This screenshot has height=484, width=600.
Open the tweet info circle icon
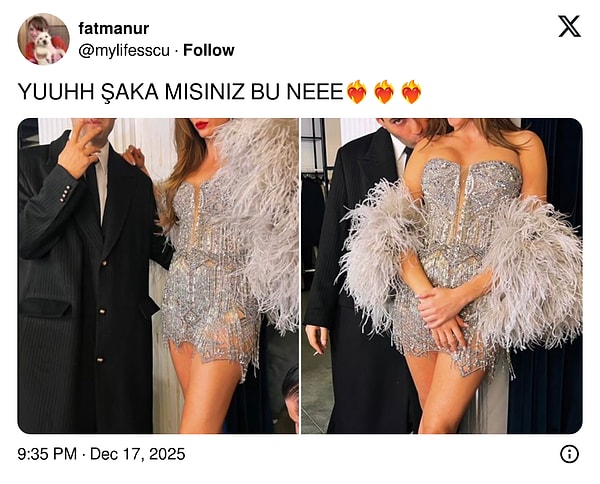click(x=569, y=454)
